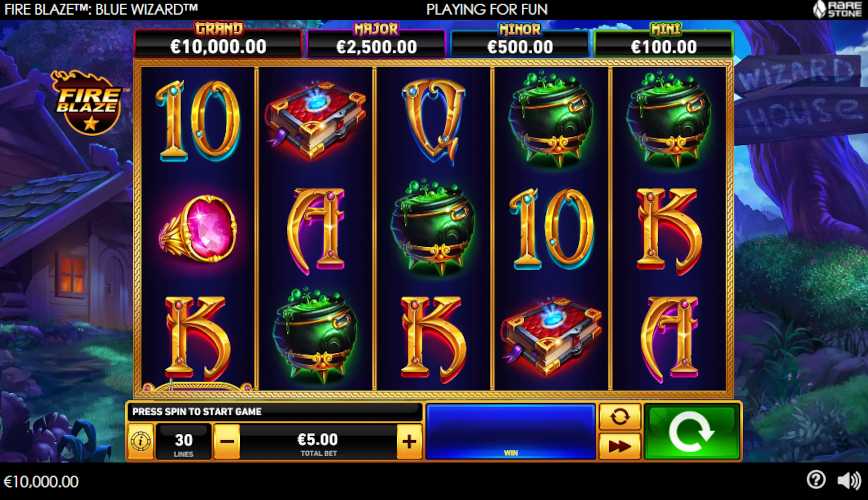Click the Mini jackpot €100.00 display

coord(664,40)
